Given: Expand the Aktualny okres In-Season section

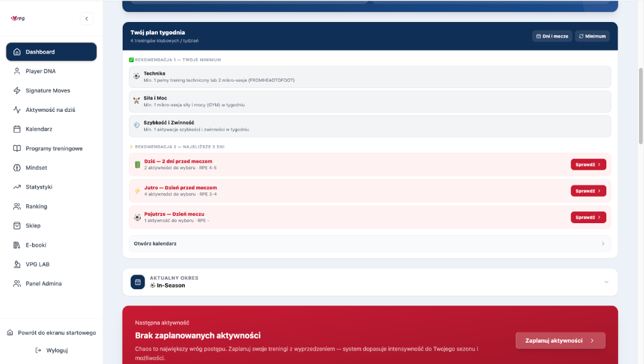Looking at the screenshot, I should coord(606,282).
